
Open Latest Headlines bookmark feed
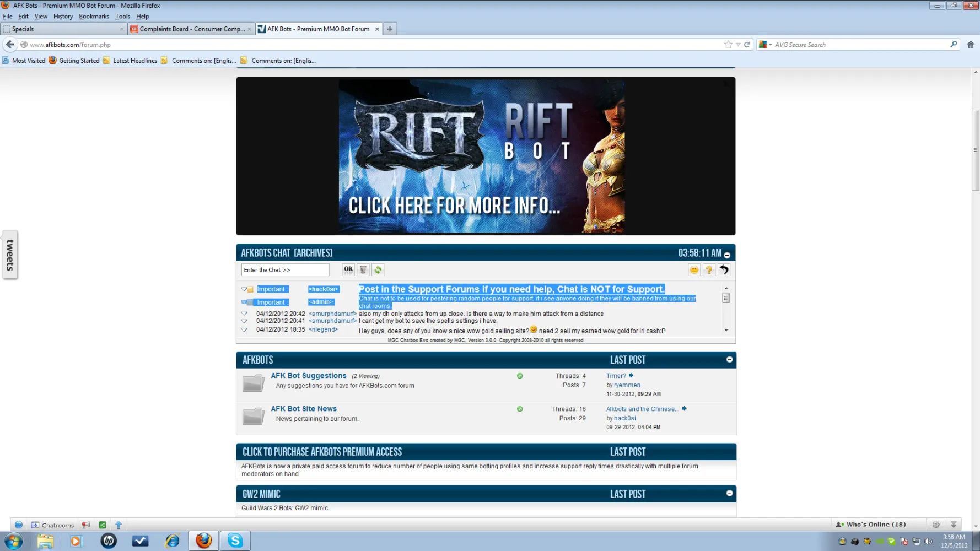pos(130,61)
